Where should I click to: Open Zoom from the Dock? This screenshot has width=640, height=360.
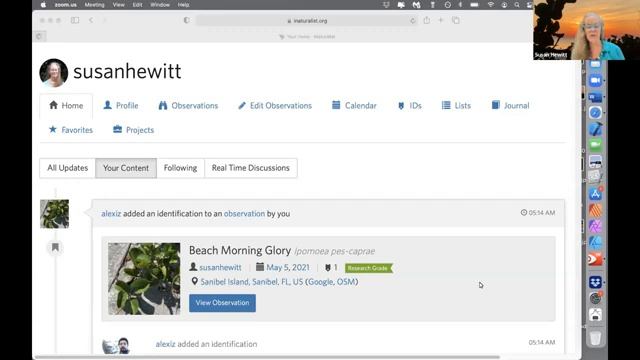click(x=596, y=80)
